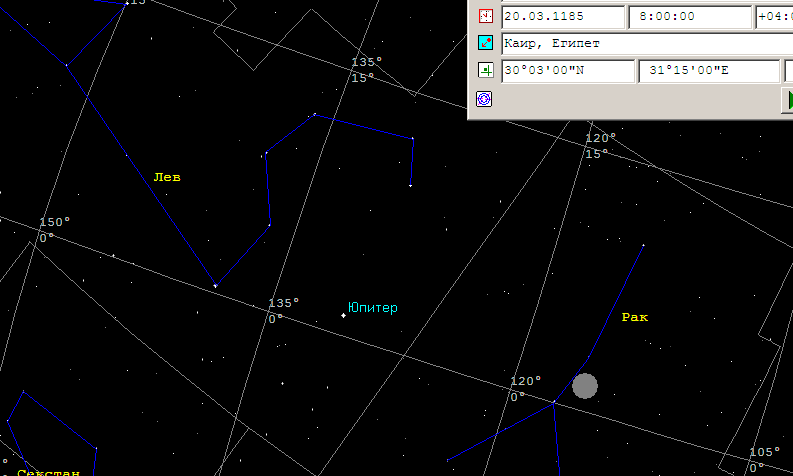Click the Секстан constellation label
Image resolution: width=793 pixels, height=476 pixels.
coord(49,472)
